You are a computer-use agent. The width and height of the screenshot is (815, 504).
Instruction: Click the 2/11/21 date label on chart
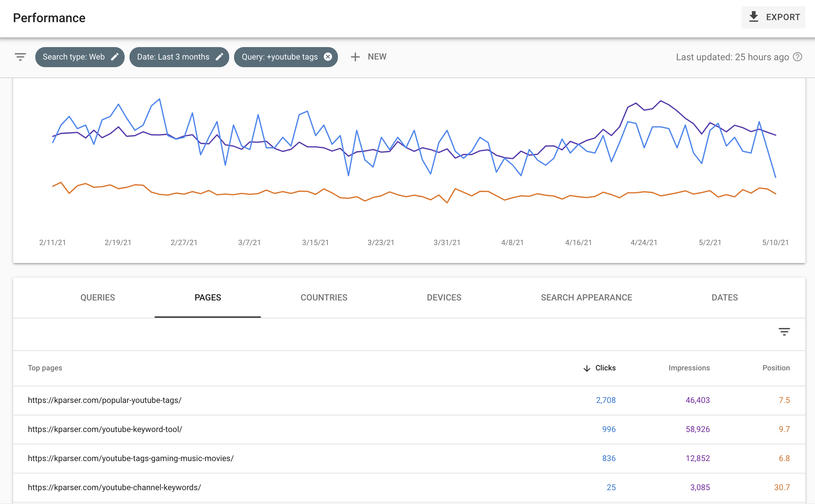[53, 243]
